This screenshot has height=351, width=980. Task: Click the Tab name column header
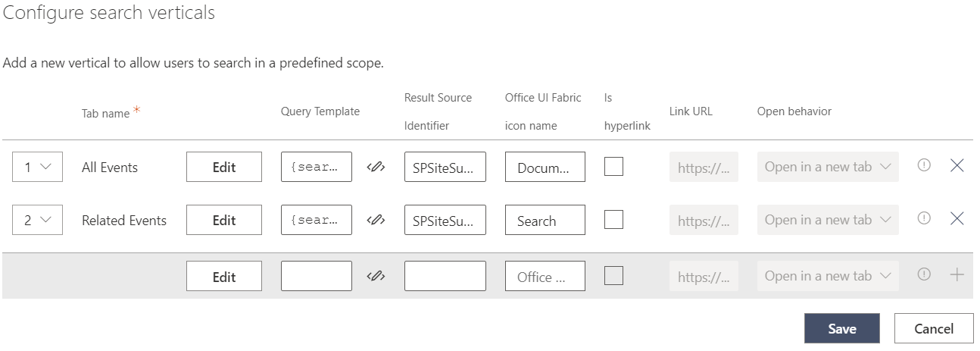point(106,113)
